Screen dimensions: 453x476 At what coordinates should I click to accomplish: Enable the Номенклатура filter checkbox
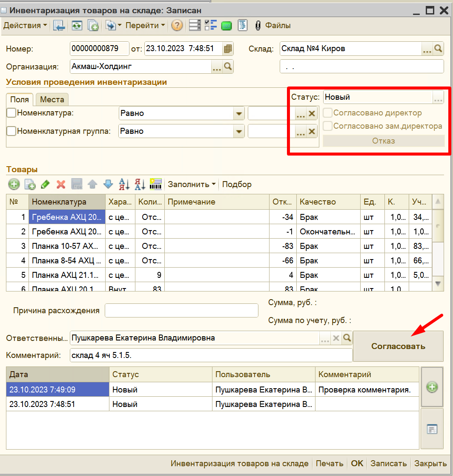tap(11, 113)
